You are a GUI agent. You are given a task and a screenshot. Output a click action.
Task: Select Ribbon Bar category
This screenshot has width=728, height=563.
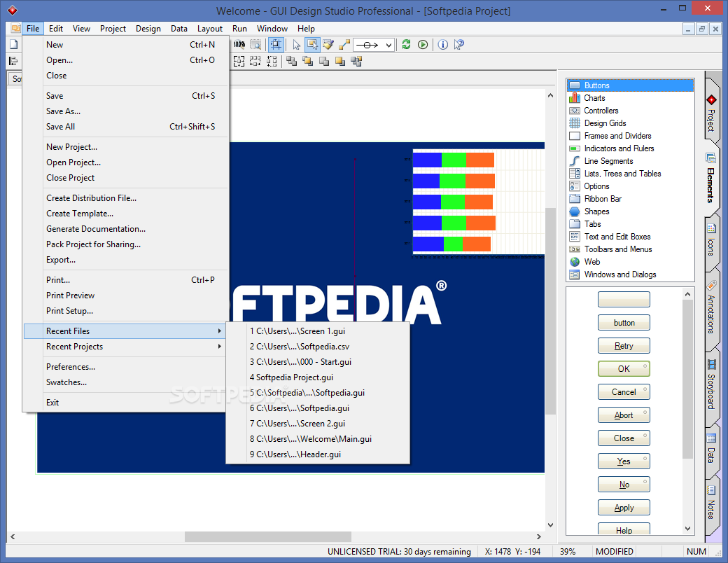point(603,199)
